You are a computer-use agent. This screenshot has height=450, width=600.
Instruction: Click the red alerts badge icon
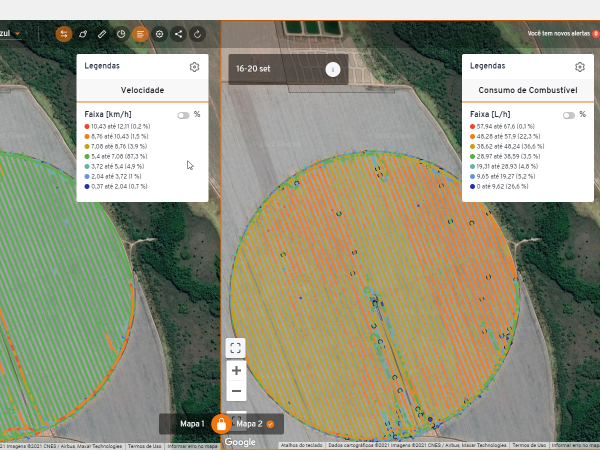[596, 34]
